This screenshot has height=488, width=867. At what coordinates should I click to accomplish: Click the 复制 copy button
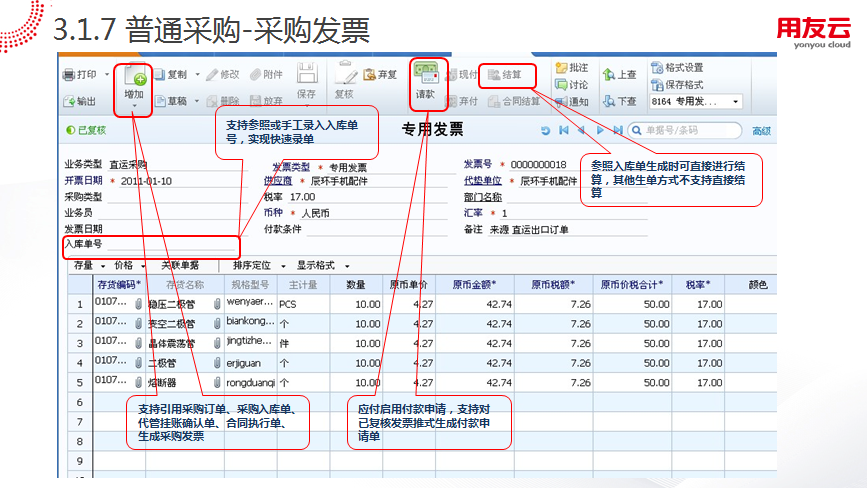coord(171,75)
